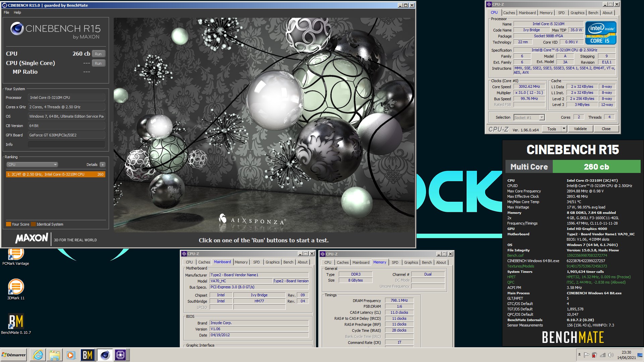
Task: Click the Info text field
Action: pos(66,144)
